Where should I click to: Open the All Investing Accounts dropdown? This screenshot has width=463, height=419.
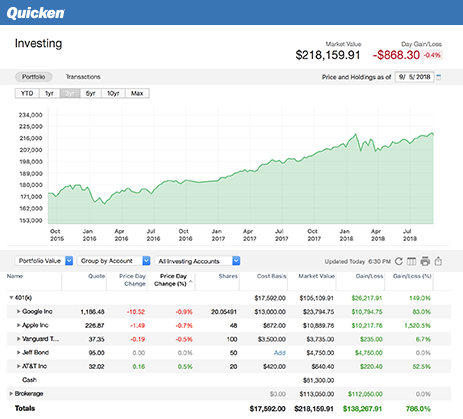click(197, 261)
